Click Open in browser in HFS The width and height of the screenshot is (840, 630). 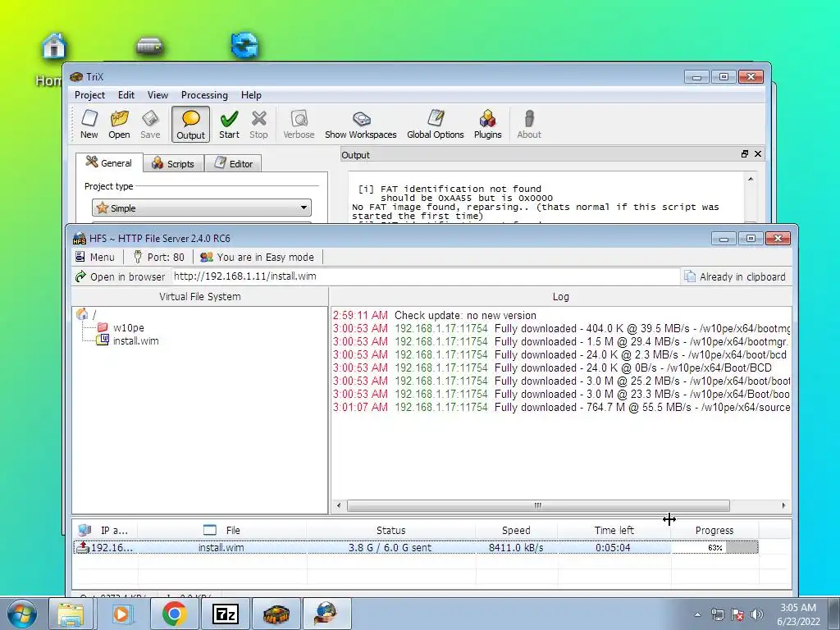[x=120, y=276]
